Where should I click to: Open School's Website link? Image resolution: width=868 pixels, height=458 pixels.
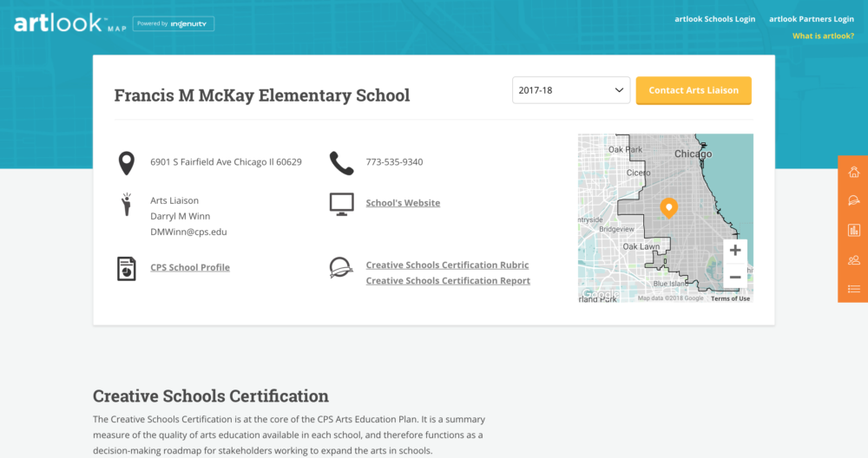[403, 203]
